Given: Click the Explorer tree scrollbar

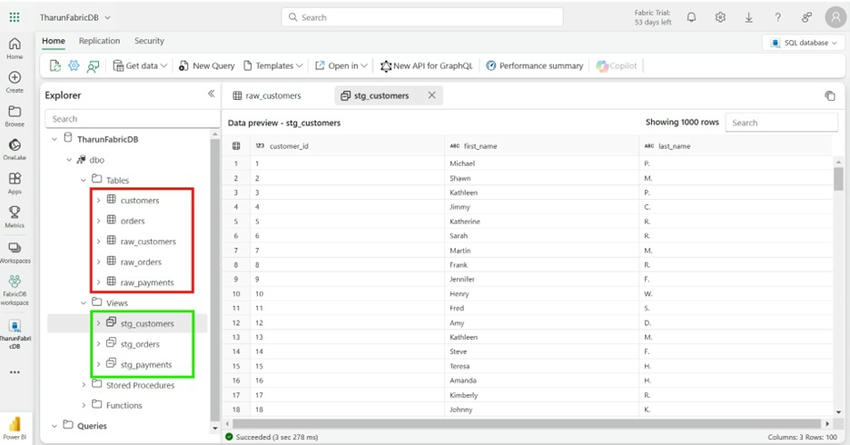Looking at the screenshot, I should [x=215, y=279].
